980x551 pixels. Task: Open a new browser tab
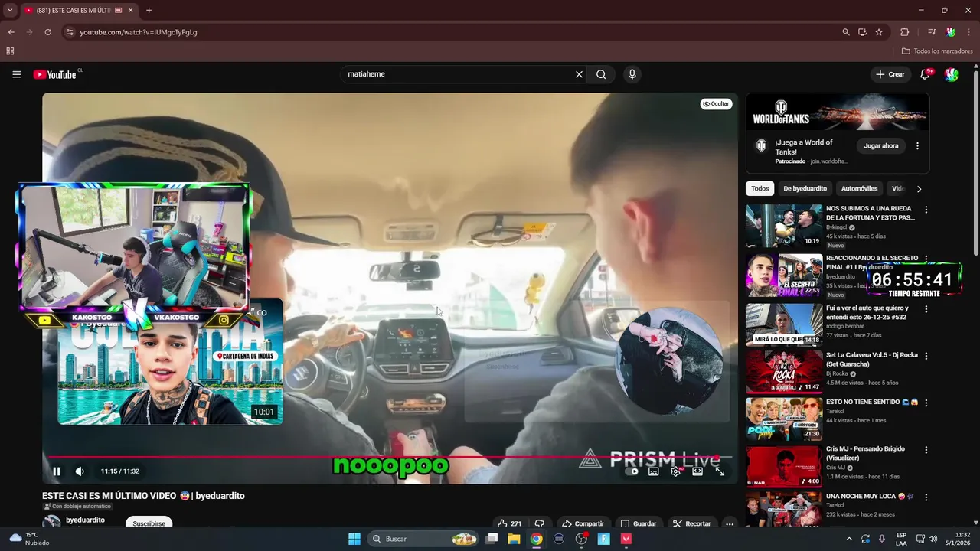pyautogui.click(x=149, y=11)
